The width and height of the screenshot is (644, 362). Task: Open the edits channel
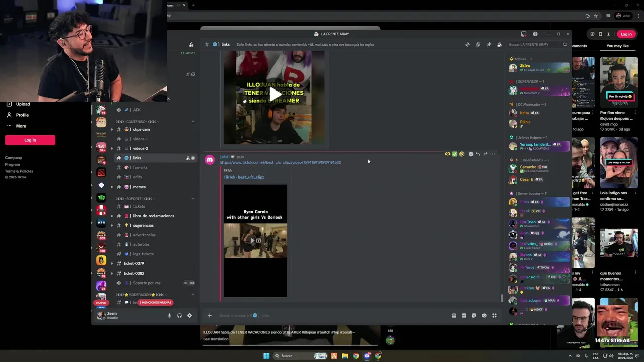pyautogui.click(x=155, y=177)
